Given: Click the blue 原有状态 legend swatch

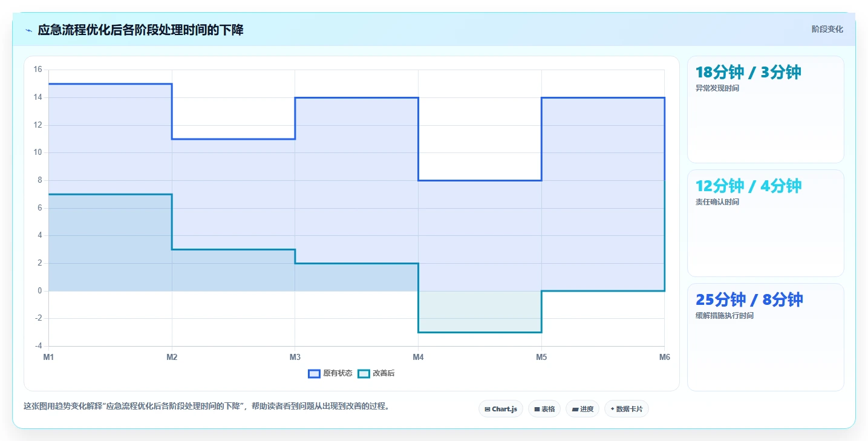Looking at the screenshot, I should pos(314,373).
